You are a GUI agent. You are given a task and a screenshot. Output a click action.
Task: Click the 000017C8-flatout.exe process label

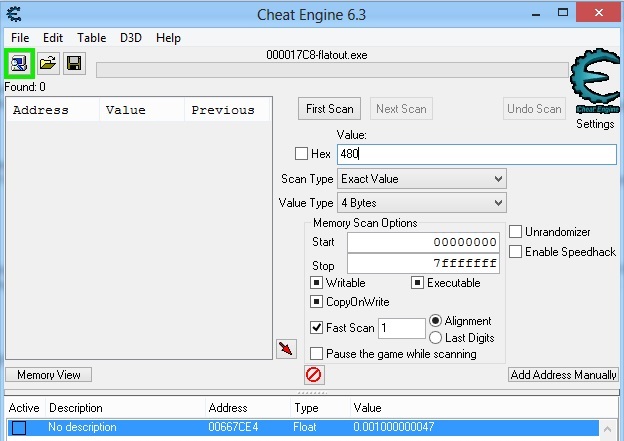tap(317, 55)
